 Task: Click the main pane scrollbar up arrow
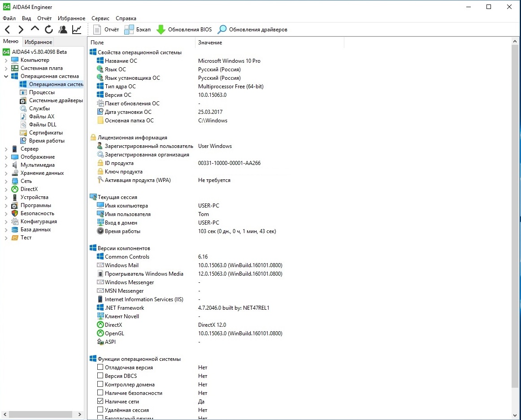pos(515,42)
